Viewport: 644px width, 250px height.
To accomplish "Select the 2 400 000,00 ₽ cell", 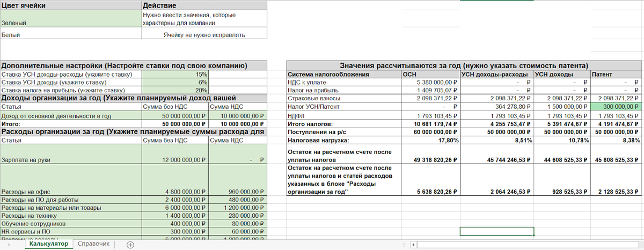I will point(175,199).
